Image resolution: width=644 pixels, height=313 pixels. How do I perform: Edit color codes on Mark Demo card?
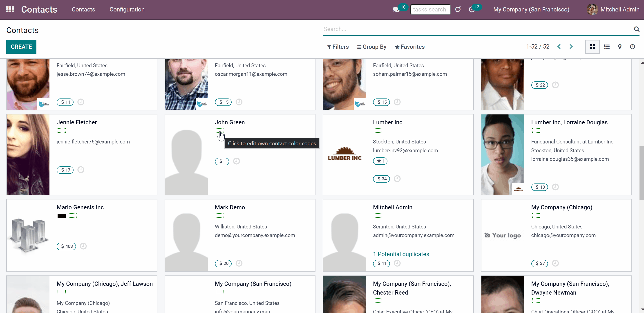pyautogui.click(x=220, y=215)
